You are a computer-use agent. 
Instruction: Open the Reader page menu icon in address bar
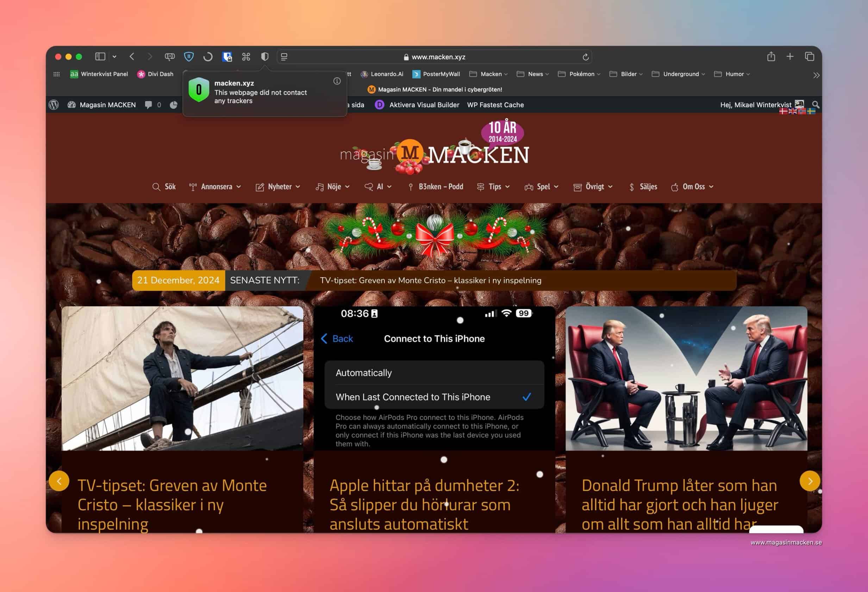pos(284,57)
